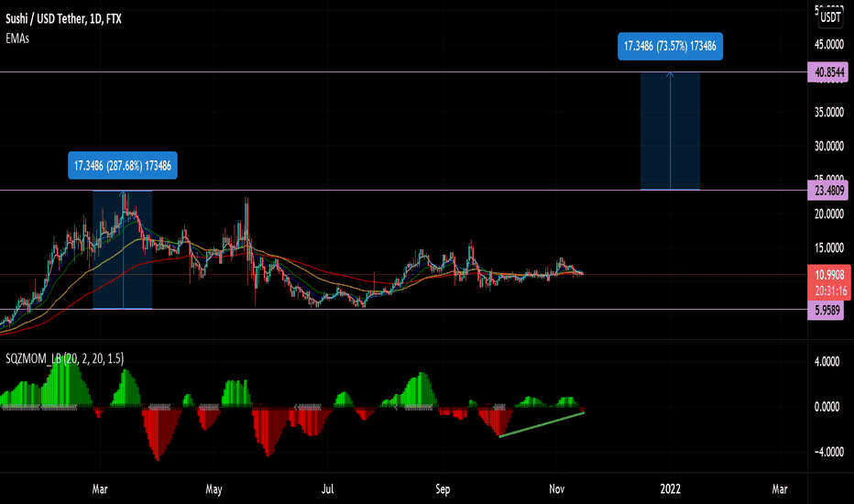Click the Jul label on time axis
This screenshot has width=854, height=504.
[327, 489]
